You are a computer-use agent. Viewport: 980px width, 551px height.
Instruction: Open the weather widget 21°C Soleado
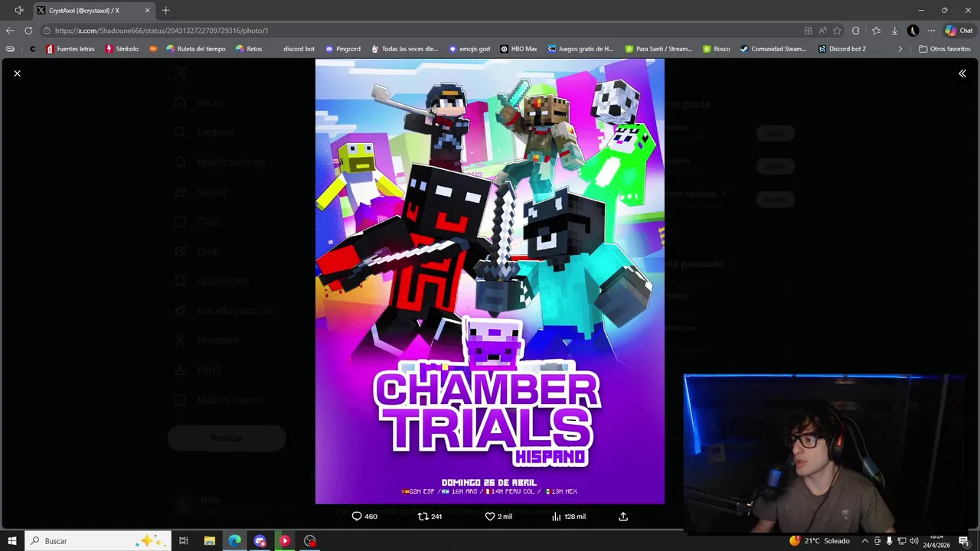coord(820,541)
